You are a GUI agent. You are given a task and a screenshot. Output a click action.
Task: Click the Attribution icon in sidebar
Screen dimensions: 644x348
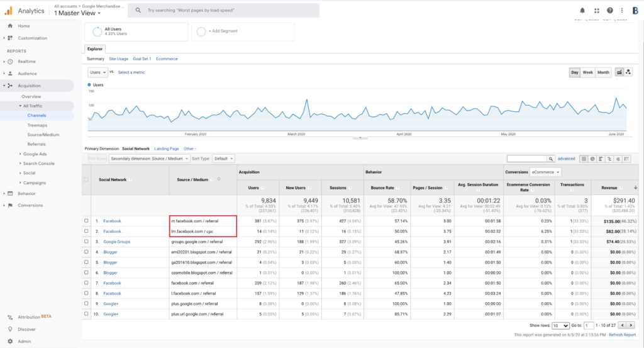pos(10,317)
